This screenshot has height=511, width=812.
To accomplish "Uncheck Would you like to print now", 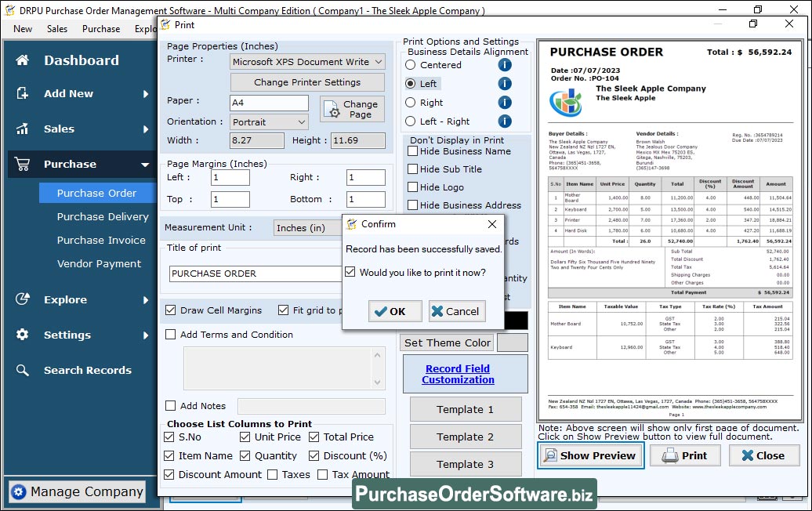I will pyautogui.click(x=350, y=272).
